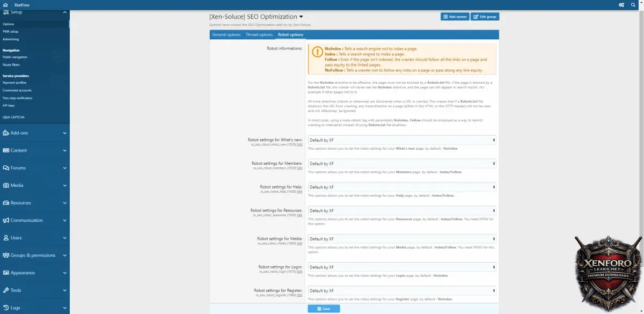Click the home icon in top bar
The width and height of the screenshot is (644, 314).
5,5
